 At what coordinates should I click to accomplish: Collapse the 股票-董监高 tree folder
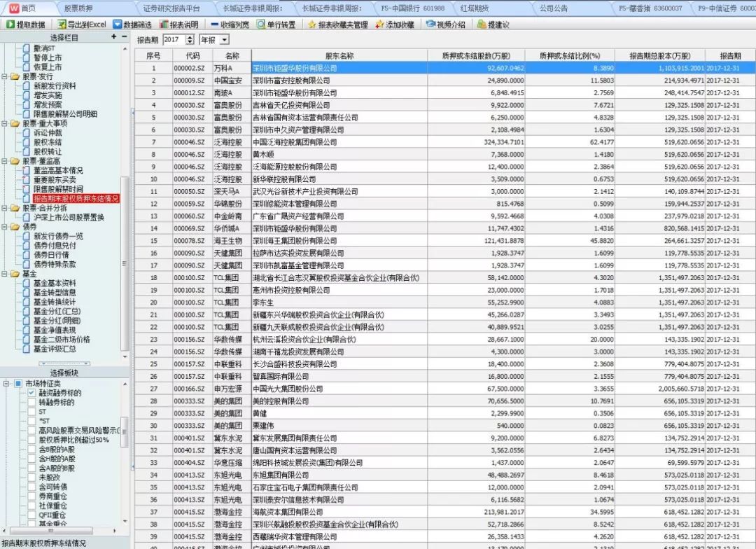pos(5,161)
